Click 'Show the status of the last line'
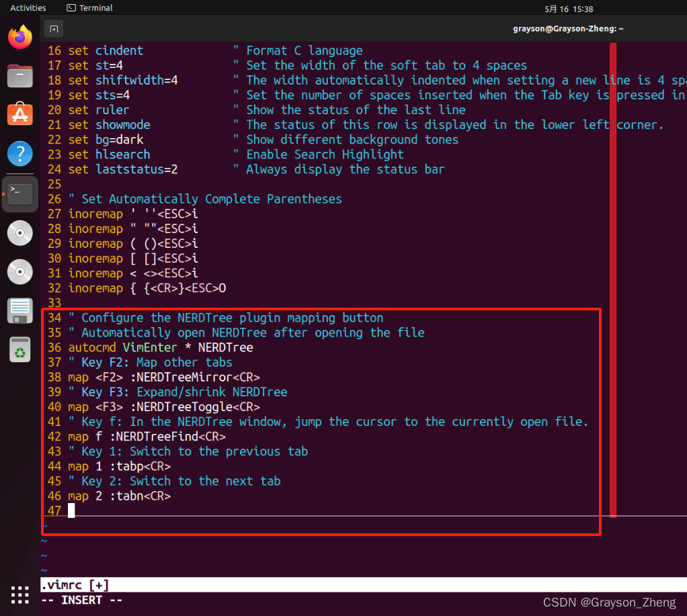 [x=356, y=110]
